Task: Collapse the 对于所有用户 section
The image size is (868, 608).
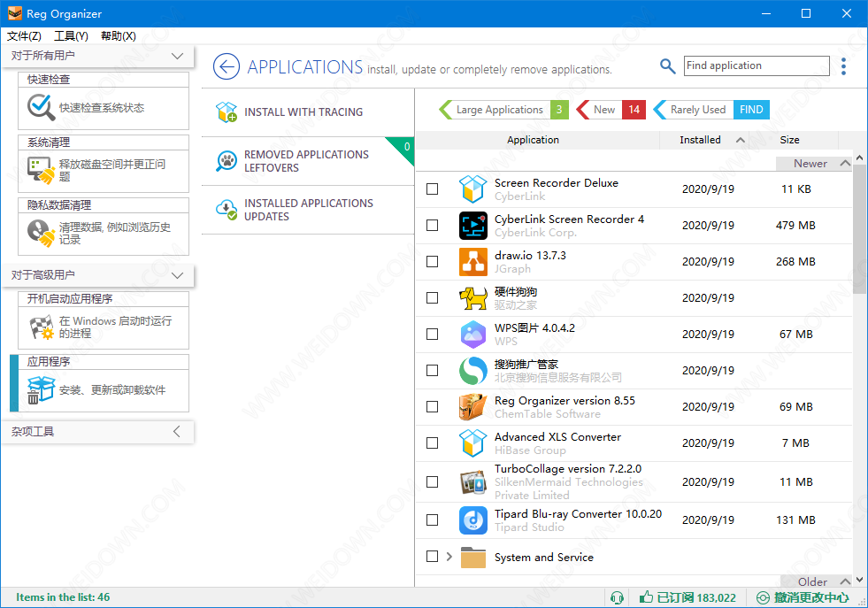Action: coord(177,56)
